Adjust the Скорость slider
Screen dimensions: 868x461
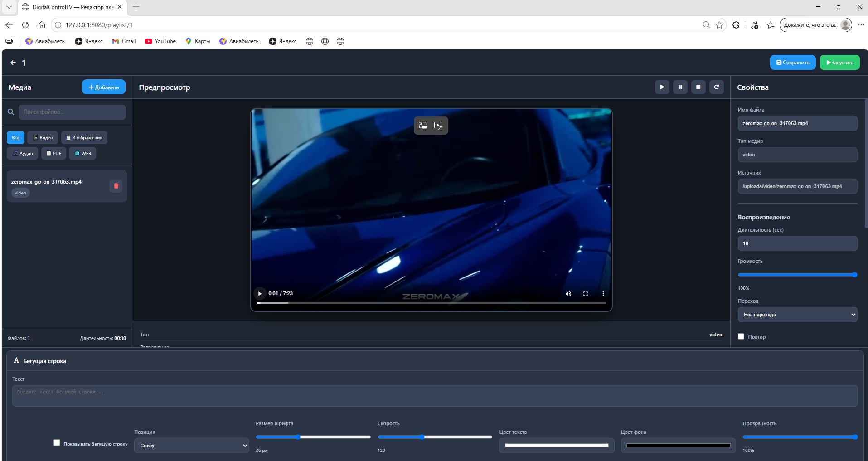pyautogui.click(x=435, y=437)
